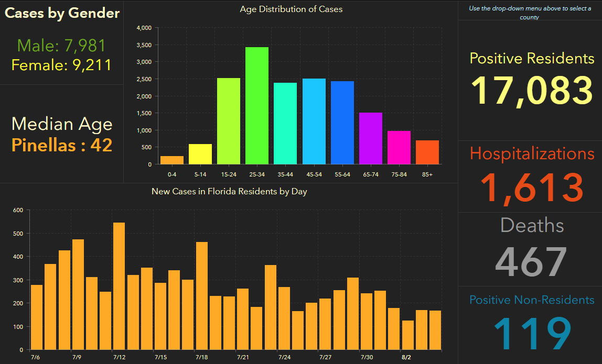Click the 25-34 age group bar
Viewport: 602px width, 364px height.
tap(257, 106)
